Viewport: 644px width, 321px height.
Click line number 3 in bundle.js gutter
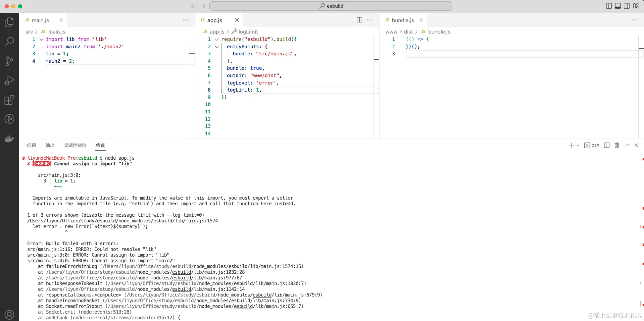pyautogui.click(x=393, y=54)
